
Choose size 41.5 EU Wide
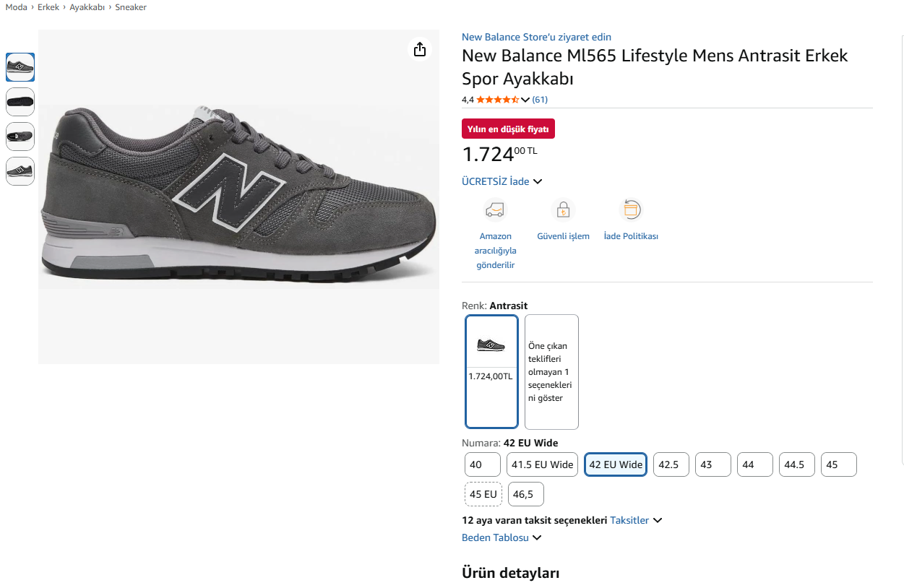(542, 464)
